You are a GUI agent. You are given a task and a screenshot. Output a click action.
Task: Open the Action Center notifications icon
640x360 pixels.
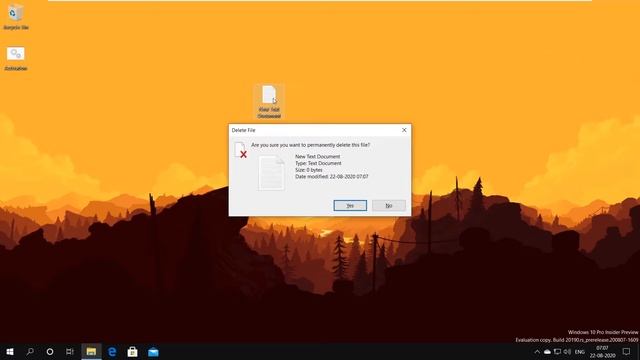click(x=627, y=351)
